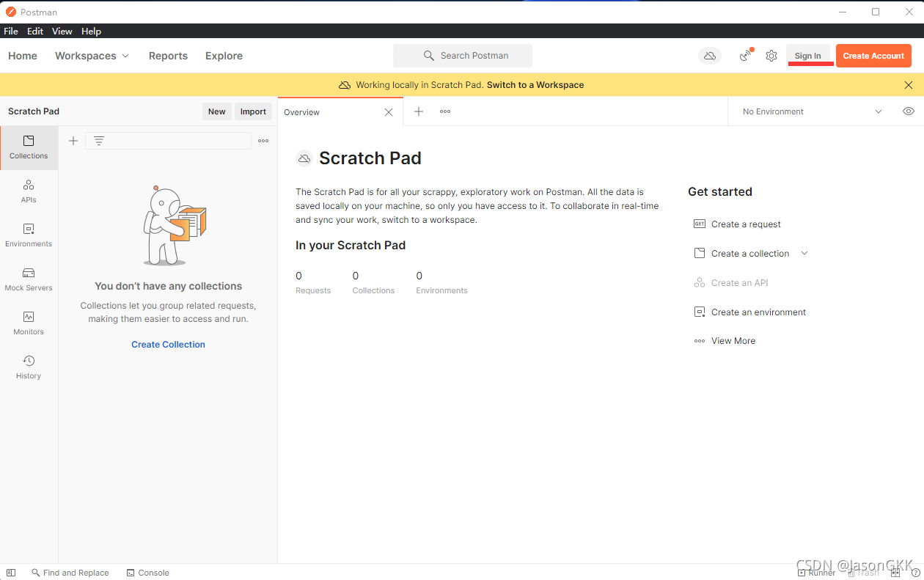This screenshot has height=580, width=924.
Task: Maximize the Postman window
Action: pyautogui.click(x=876, y=12)
